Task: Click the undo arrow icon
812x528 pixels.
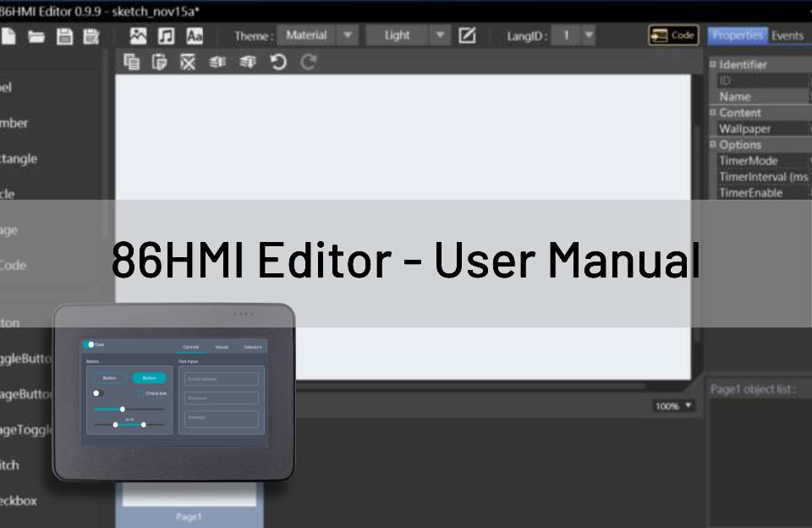Action: pyautogui.click(x=280, y=62)
